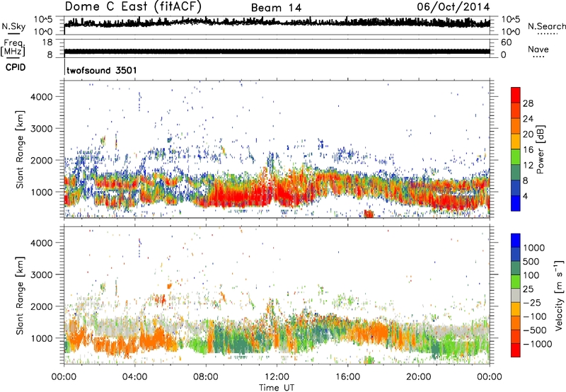Pick the velocity colorbar segment between 100 and 500

click(x=516, y=268)
